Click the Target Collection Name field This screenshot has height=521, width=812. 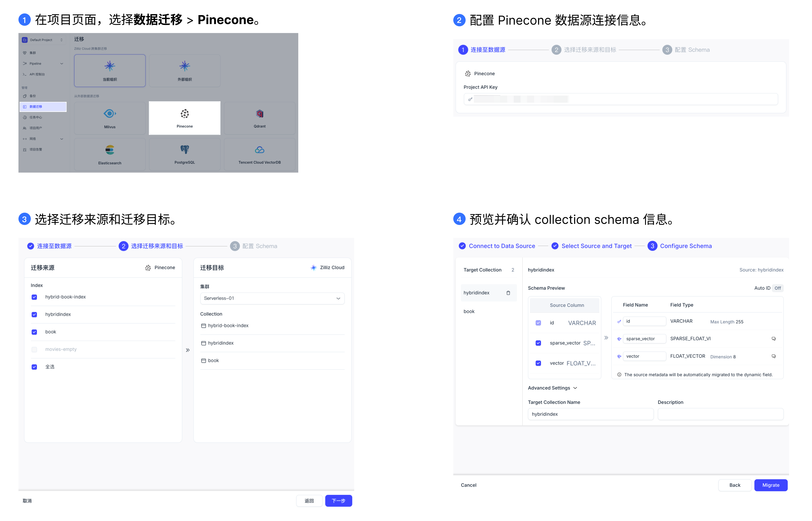(x=591, y=414)
